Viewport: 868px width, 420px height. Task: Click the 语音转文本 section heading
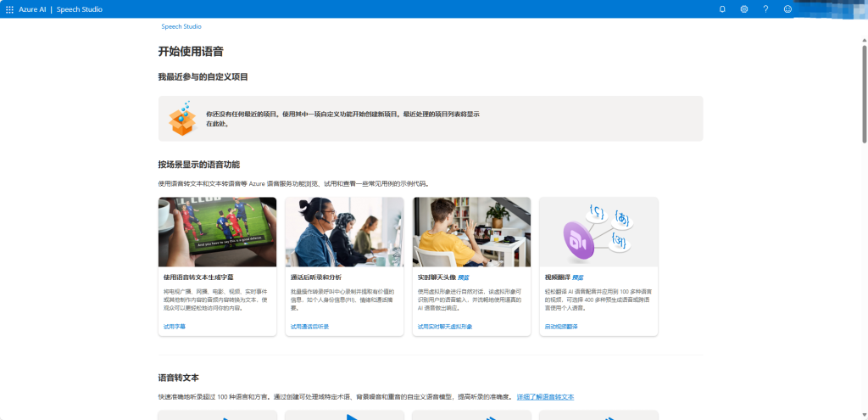point(178,378)
